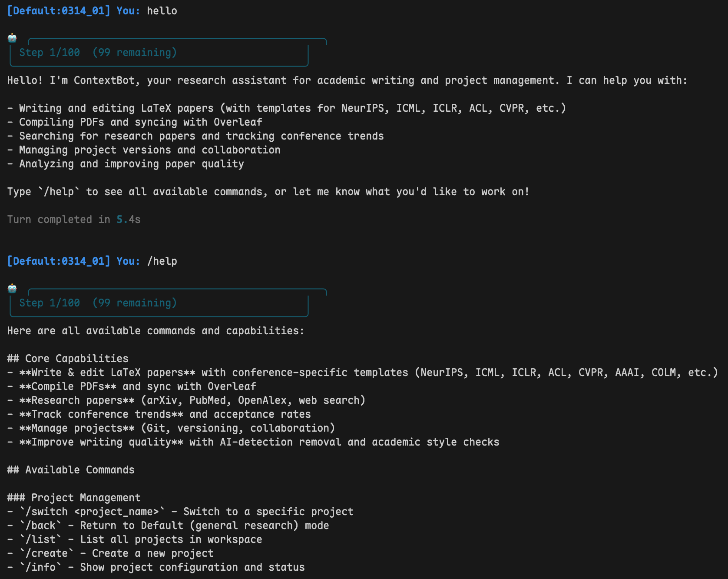Click the '5.4s' turn completion time
Viewport: 728px width, 579px height.
[x=129, y=220]
